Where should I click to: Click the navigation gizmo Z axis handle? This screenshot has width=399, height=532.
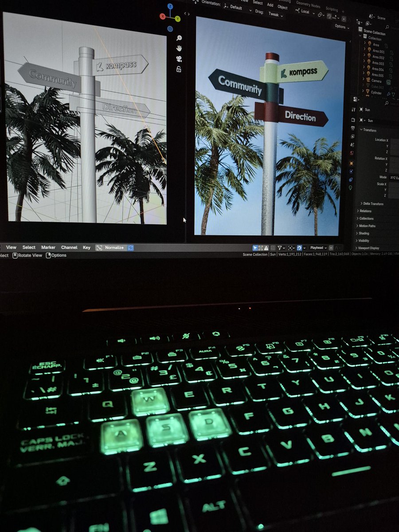(x=171, y=7)
